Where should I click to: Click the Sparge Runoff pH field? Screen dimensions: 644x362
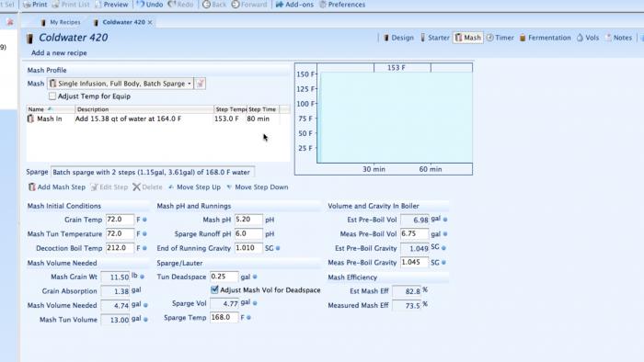248,234
